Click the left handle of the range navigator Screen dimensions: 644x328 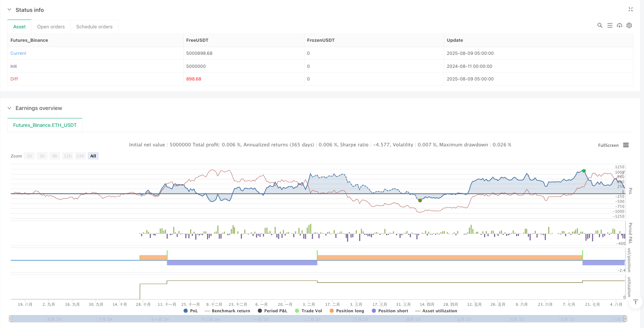click(11, 318)
